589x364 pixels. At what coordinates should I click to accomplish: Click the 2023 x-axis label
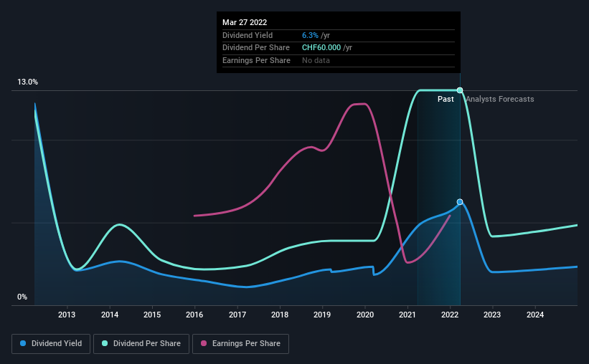492,315
